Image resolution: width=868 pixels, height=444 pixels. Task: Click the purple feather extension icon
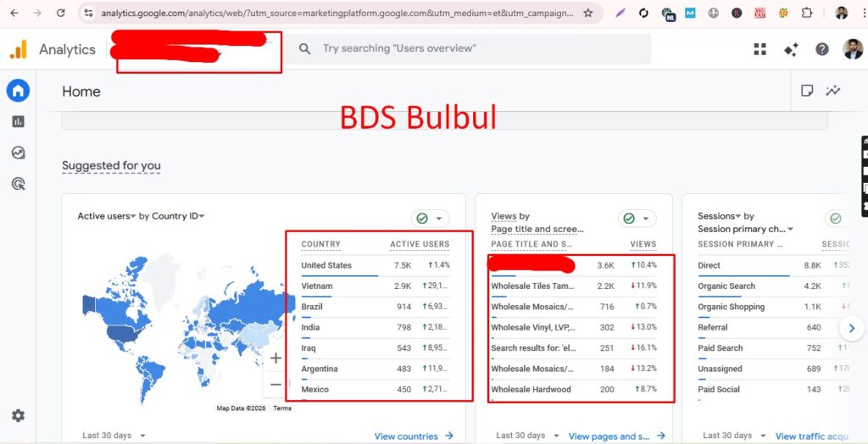point(620,13)
